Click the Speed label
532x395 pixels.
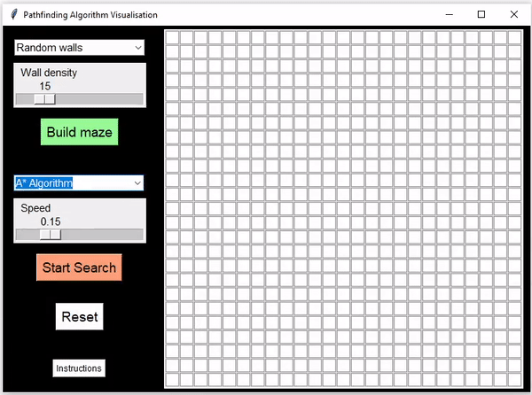pos(35,208)
